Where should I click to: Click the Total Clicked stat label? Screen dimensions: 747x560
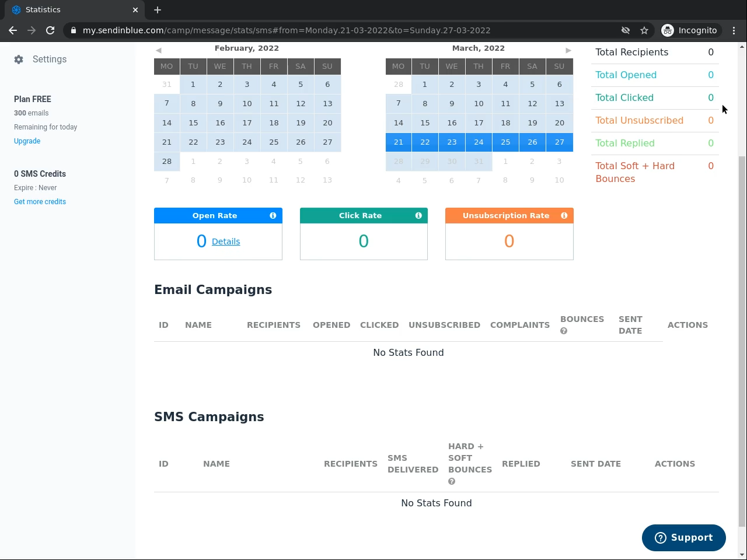[624, 98]
